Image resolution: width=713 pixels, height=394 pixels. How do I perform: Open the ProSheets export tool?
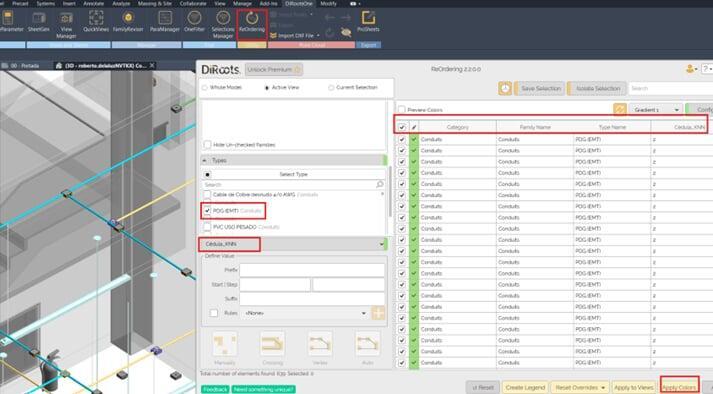[x=368, y=22]
